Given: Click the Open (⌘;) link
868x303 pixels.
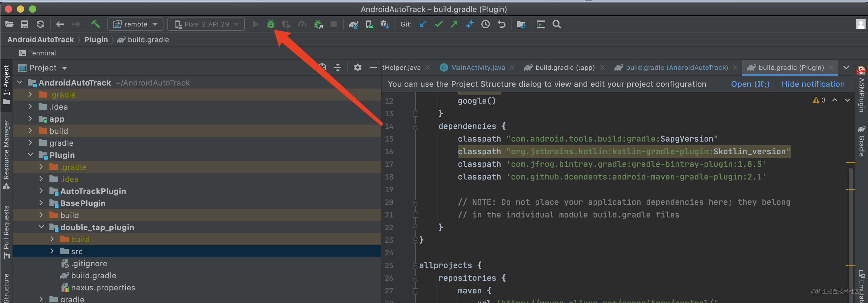Looking at the screenshot, I should [750, 84].
